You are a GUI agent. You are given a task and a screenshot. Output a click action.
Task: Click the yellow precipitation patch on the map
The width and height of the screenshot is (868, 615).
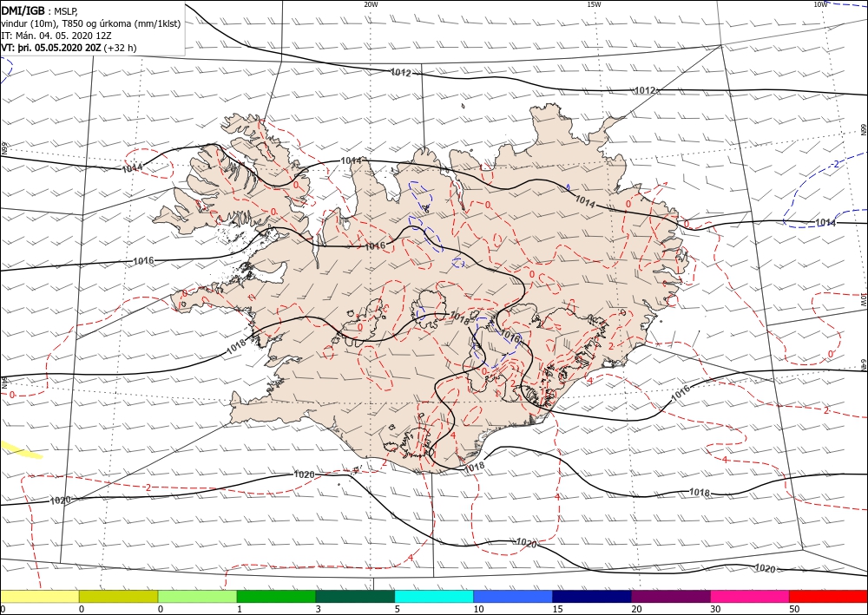tap(21, 449)
